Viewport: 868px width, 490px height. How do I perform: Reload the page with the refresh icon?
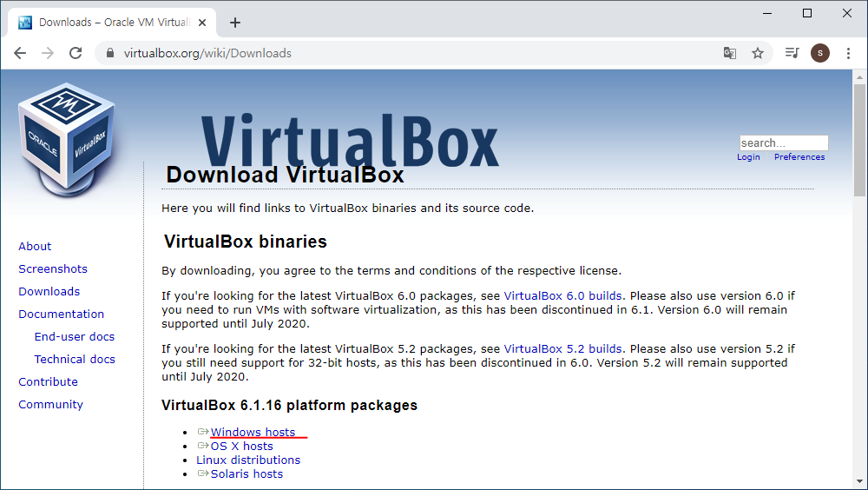tap(76, 53)
